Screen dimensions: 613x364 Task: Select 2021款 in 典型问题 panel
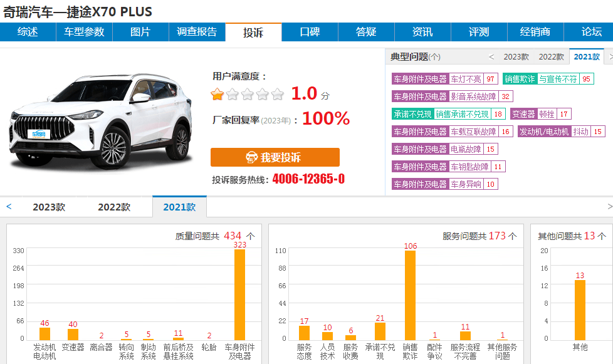point(587,56)
